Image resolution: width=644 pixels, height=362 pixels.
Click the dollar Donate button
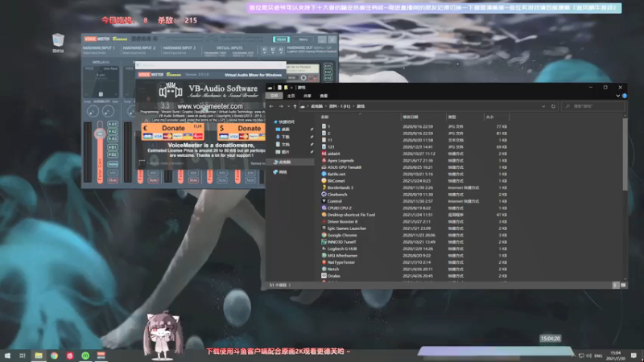[242, 132]
